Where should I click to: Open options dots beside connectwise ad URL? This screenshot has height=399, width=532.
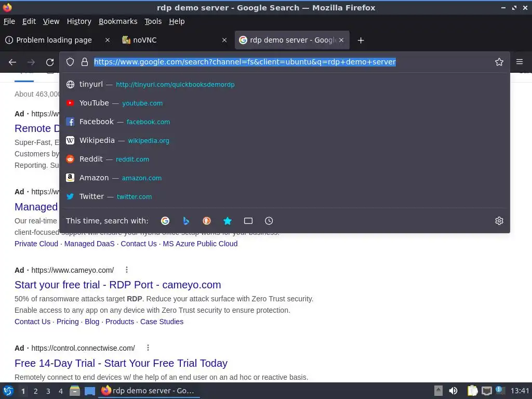[148, 348]
